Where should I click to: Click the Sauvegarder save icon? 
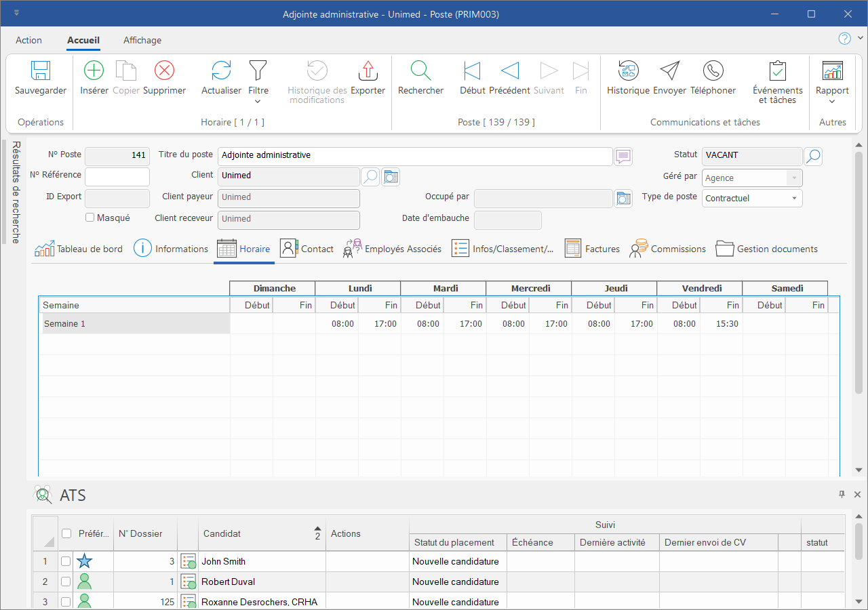coord(41,71)
